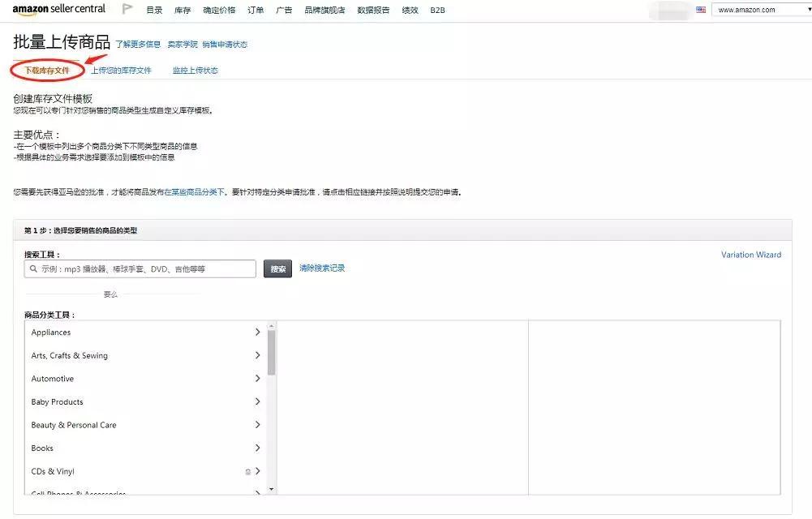The height and width of the screenshot is (519, 812).
Task: Select the Beauty & Personal Care category
Action: (x=74, y=426)
